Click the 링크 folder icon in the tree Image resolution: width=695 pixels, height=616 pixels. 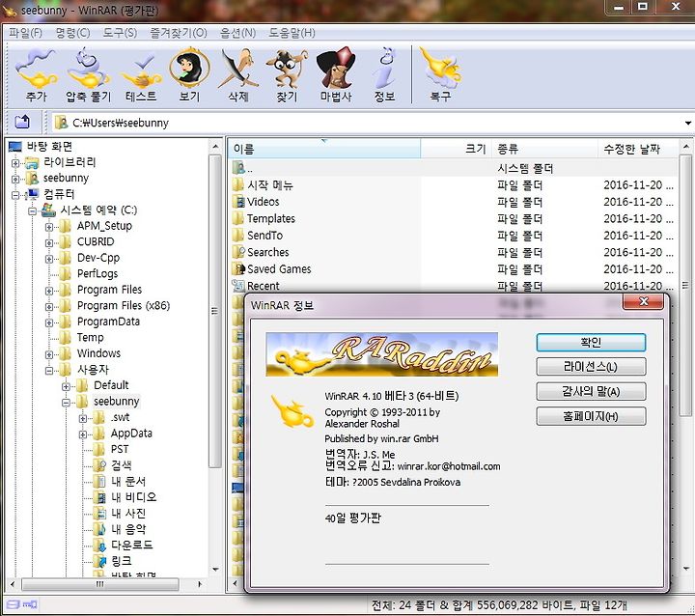(x=99, y=561)
